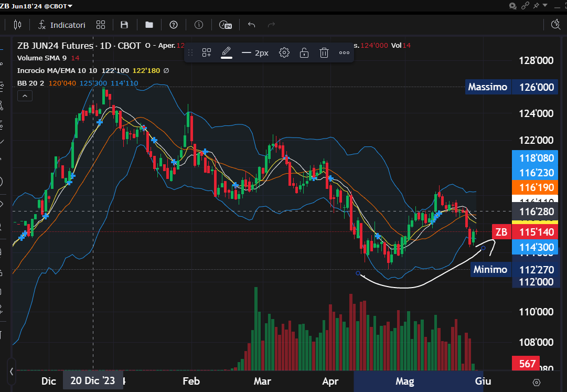Click the Volume SMA 9 indicator legend
The height and width of the screenshot is (392, 567).
coord(42,58)
